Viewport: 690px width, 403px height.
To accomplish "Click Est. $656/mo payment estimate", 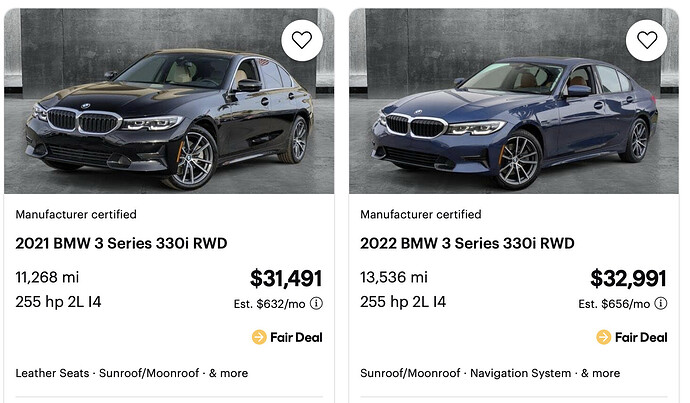I will click(612, 304).
